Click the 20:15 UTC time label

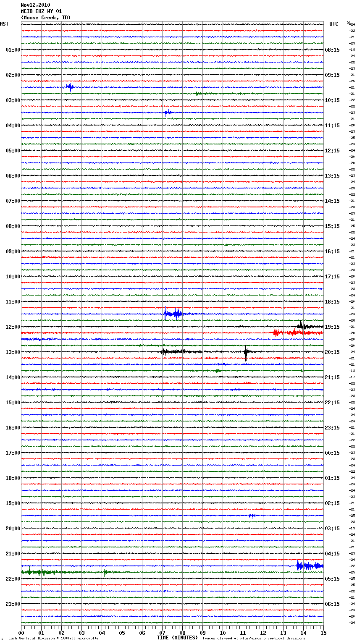point(332,352)
